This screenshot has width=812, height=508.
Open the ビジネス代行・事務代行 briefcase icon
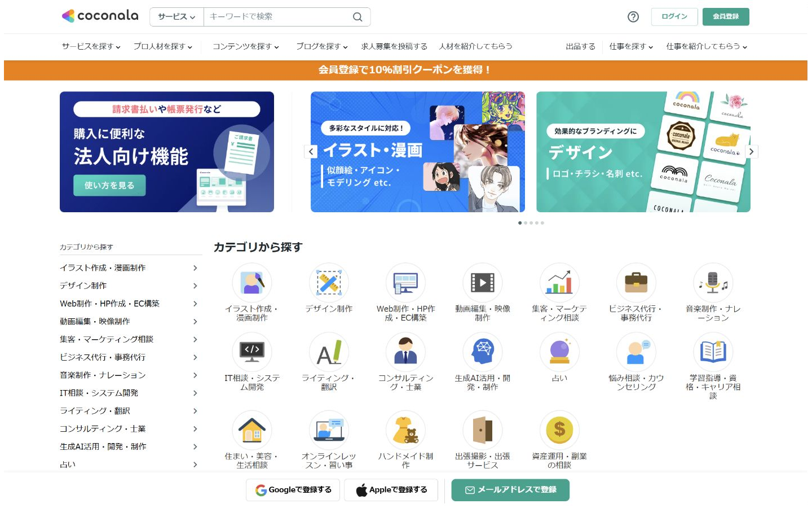tap(636, 283)
